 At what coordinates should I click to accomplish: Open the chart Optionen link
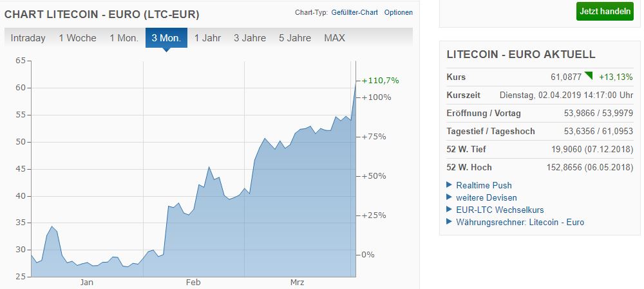[399, 13]
